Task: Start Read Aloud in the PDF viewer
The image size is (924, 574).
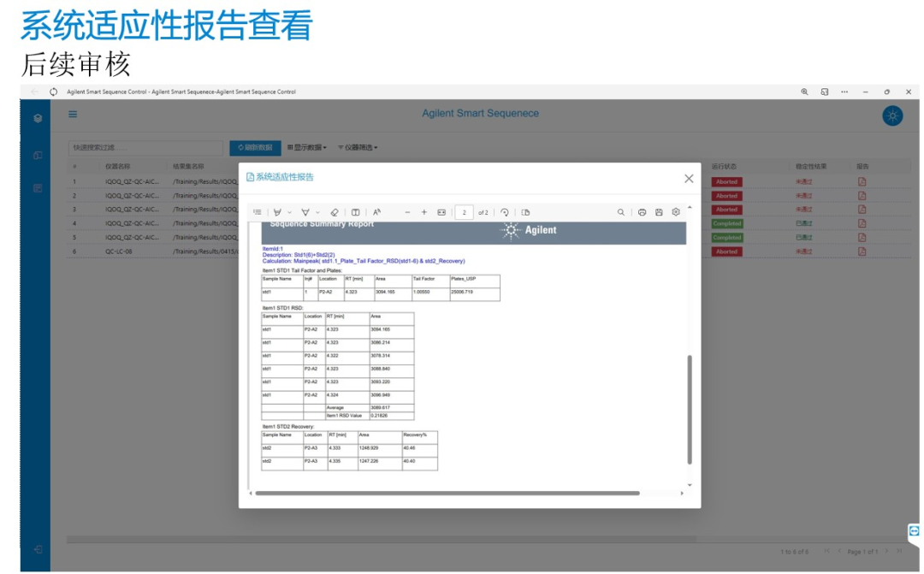Action: [376, 212]
